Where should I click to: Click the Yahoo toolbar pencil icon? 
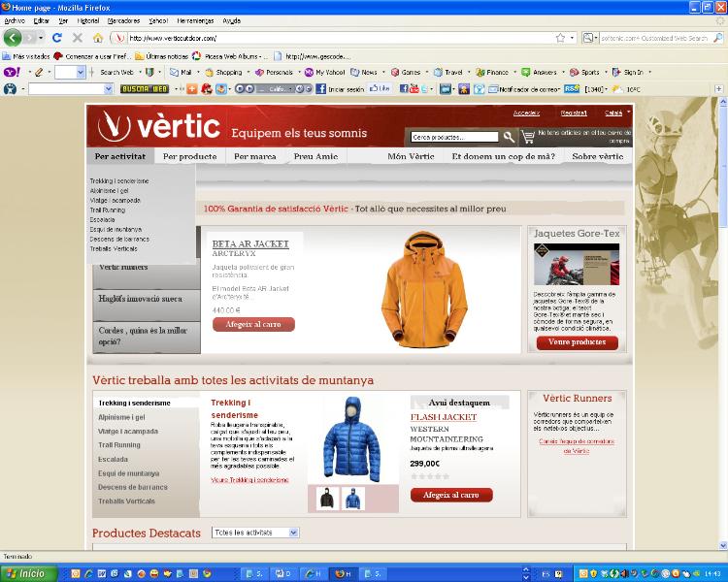39,72
